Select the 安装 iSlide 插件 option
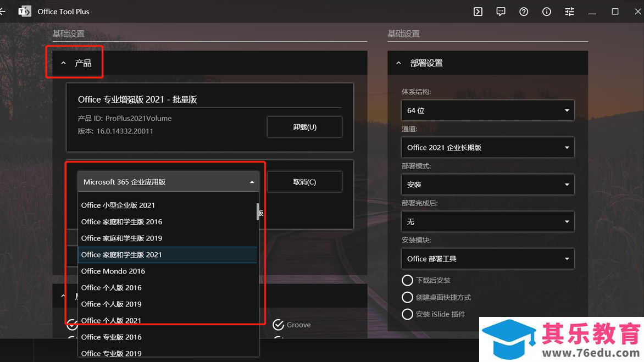This screenshot has height=362, width=644. pyautogui.click(x=407, y=314)
